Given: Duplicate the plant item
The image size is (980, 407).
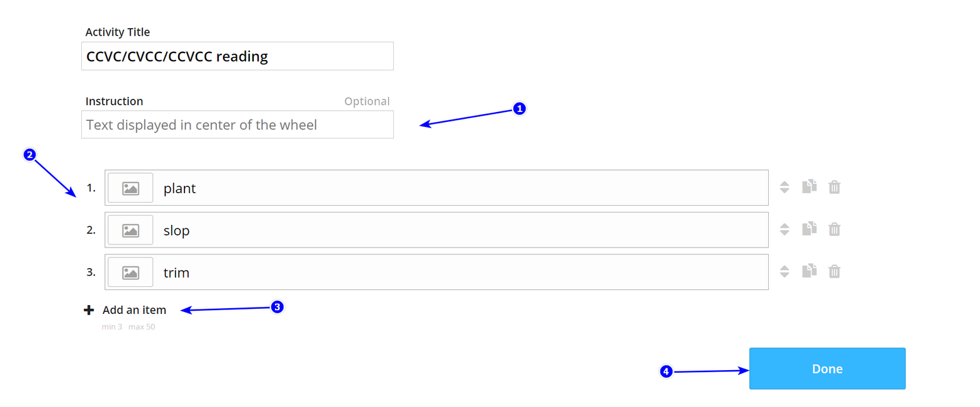Looking at the screenshot, I should tap(809, 187).
